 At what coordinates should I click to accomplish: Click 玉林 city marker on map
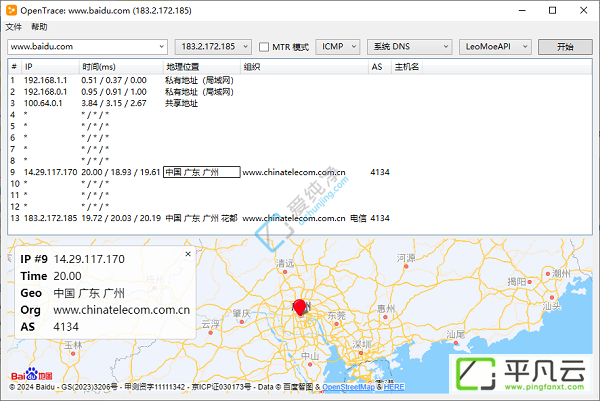click(73, 354)
